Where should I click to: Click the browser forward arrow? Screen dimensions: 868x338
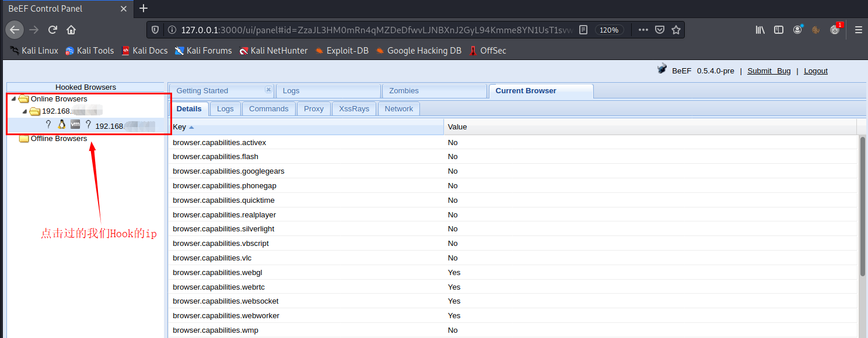34,30
